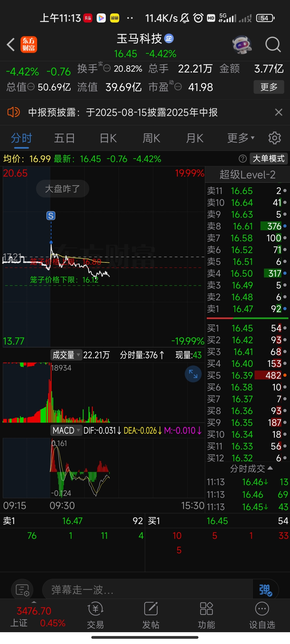
Task: Tap the info icon next to 总值
Action: pos(31,87)
